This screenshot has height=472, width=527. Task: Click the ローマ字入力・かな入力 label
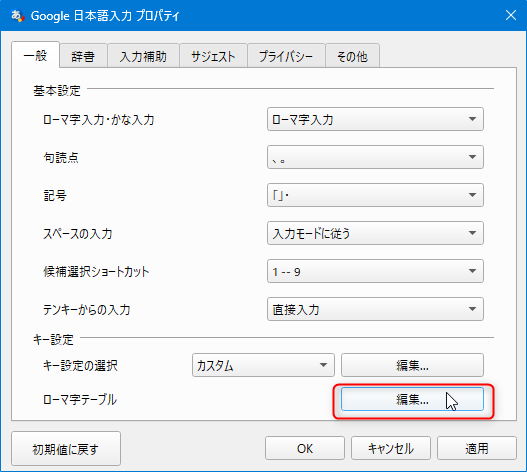tap(98, 120)
